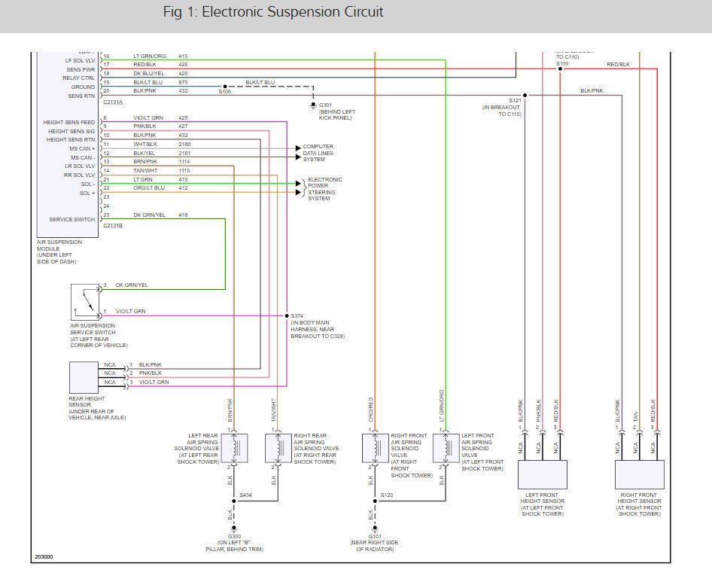Click the G300 ground symbol
712x588 pixels.
pos(234,529)
